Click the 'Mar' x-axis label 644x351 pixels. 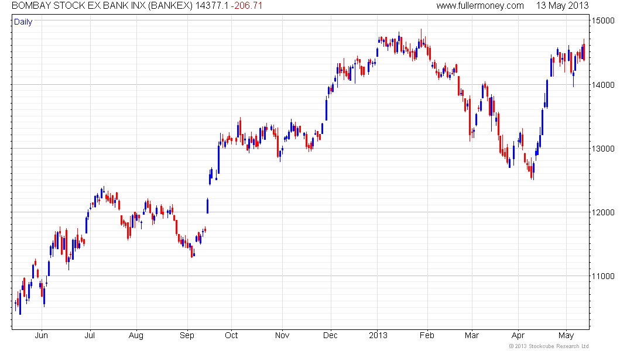tap(471, 335)
